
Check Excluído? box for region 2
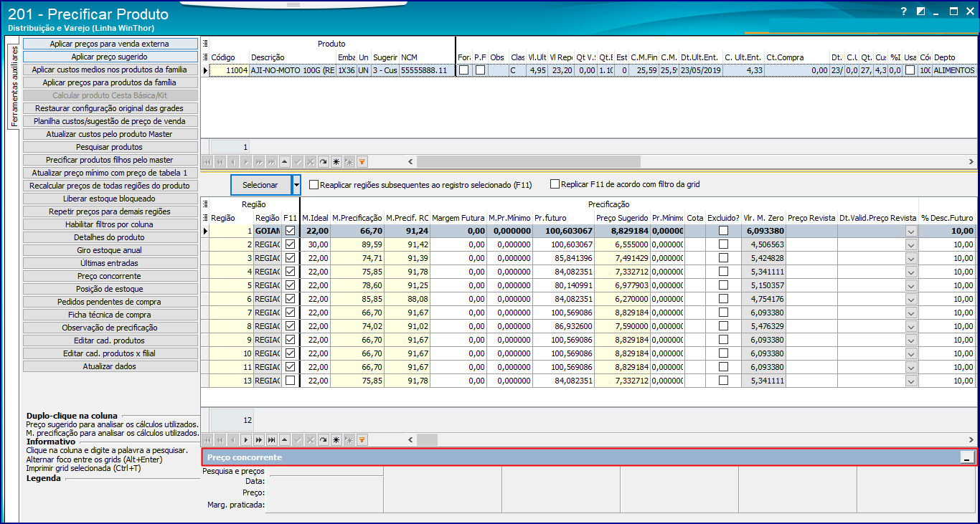tap(723, 244)
